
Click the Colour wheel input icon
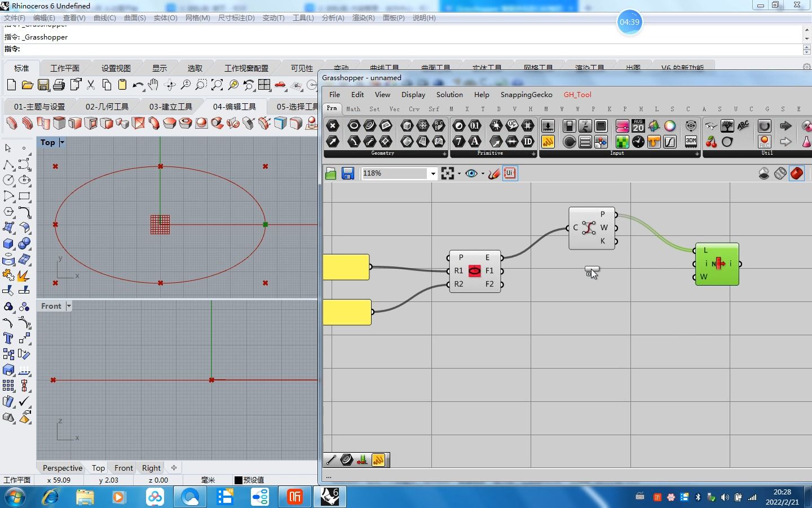pyautogui.click(x=670, y=125)
